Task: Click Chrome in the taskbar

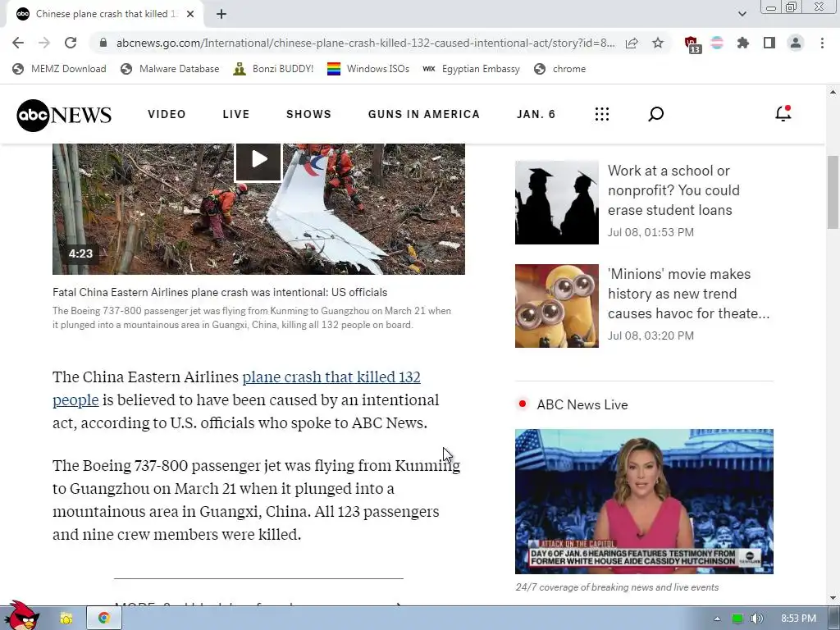Action: click(104, 619)
